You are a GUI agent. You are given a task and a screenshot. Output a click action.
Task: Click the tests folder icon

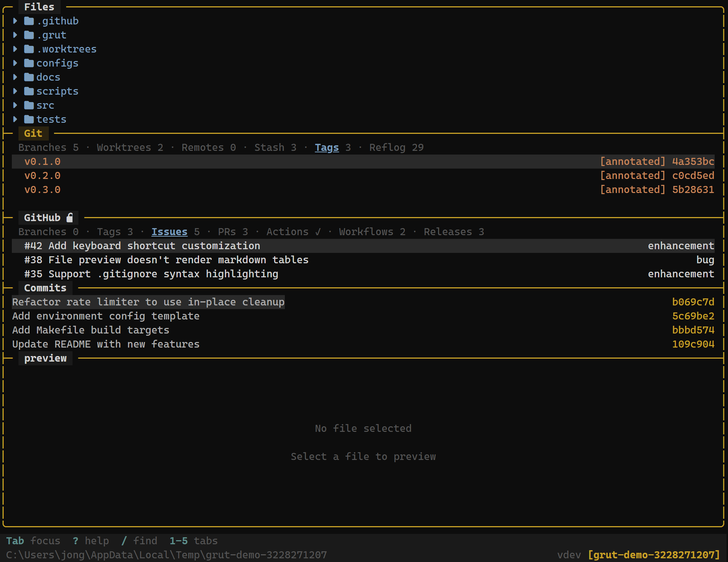pyautogui.click(x=29, y=119)
